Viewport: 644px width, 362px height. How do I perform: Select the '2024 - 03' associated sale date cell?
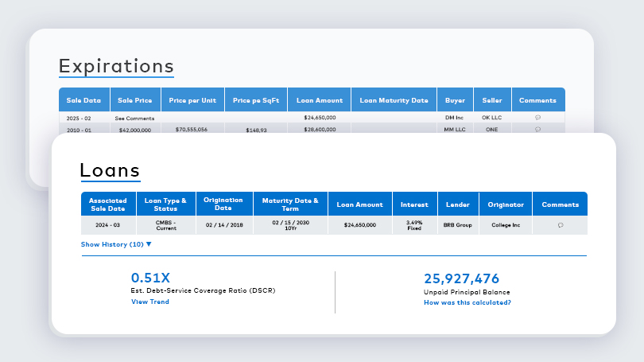pyautogui.click(x=108, y=225)
